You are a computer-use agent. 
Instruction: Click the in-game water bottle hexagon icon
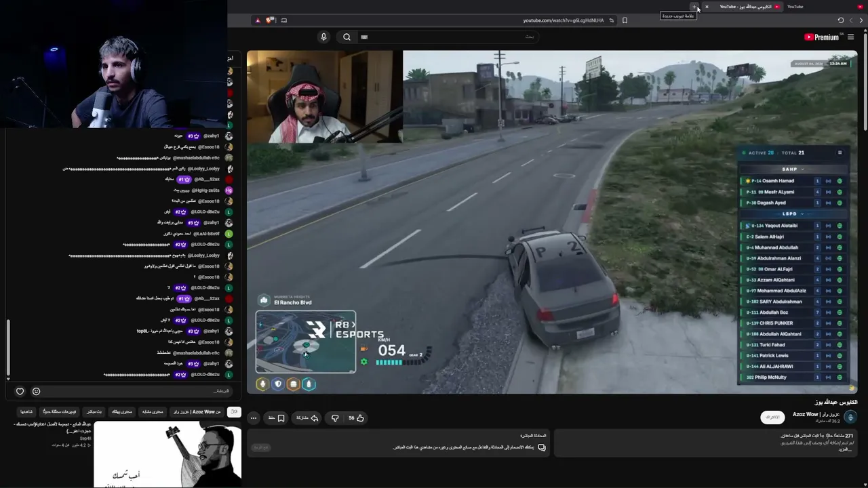click(309, 384)
